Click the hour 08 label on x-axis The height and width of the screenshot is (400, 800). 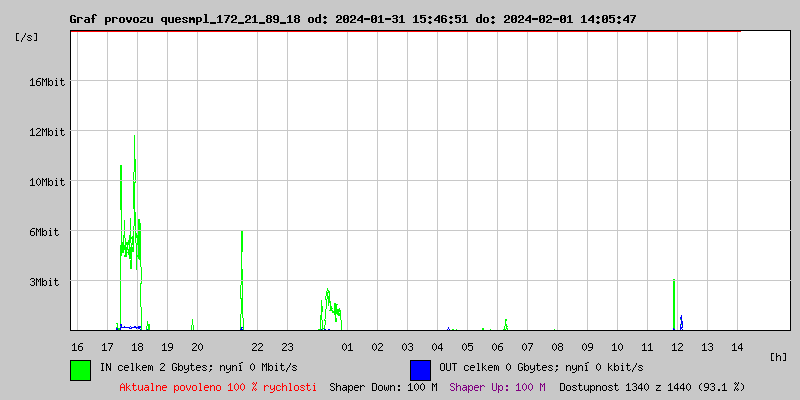coord(557,346)
